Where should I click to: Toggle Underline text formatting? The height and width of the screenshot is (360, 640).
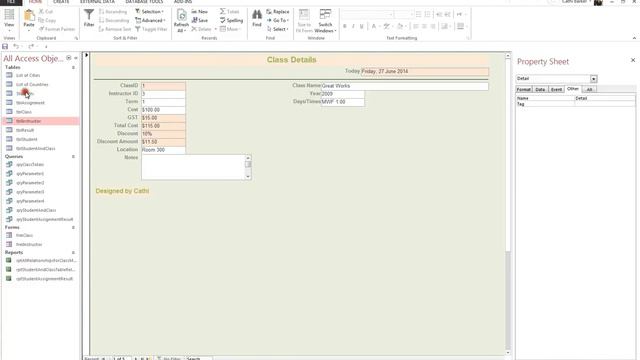click(361, 26)
